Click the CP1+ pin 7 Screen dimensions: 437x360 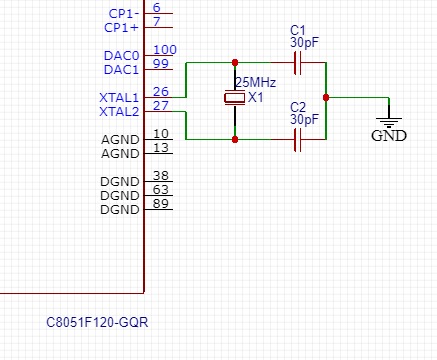159,27
